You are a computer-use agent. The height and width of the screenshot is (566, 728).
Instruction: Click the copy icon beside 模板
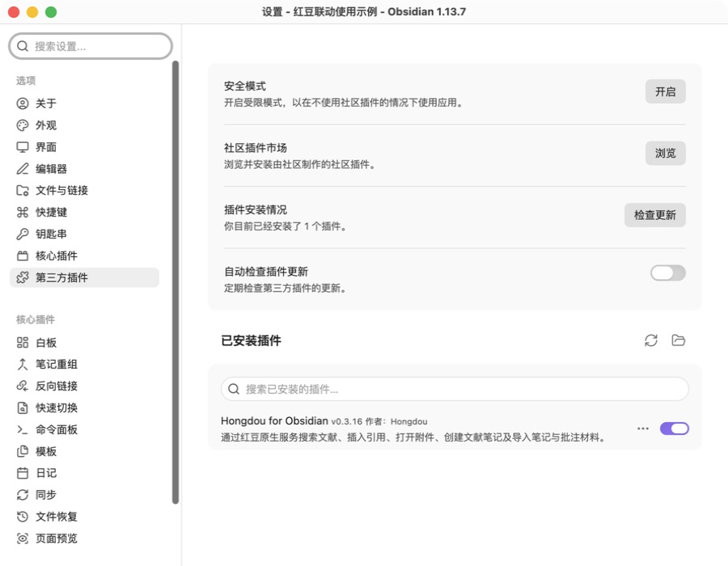tap(23, 451)
